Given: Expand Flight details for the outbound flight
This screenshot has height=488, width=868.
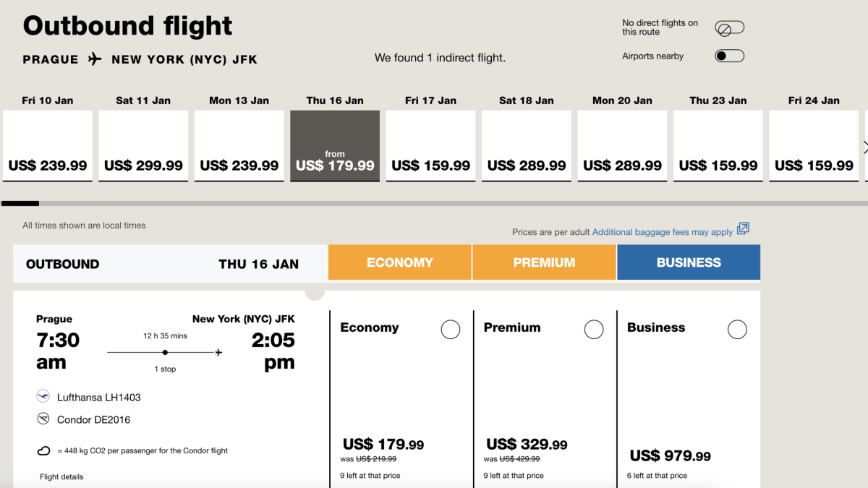Looking at the screenshot, I should (61, 476).
